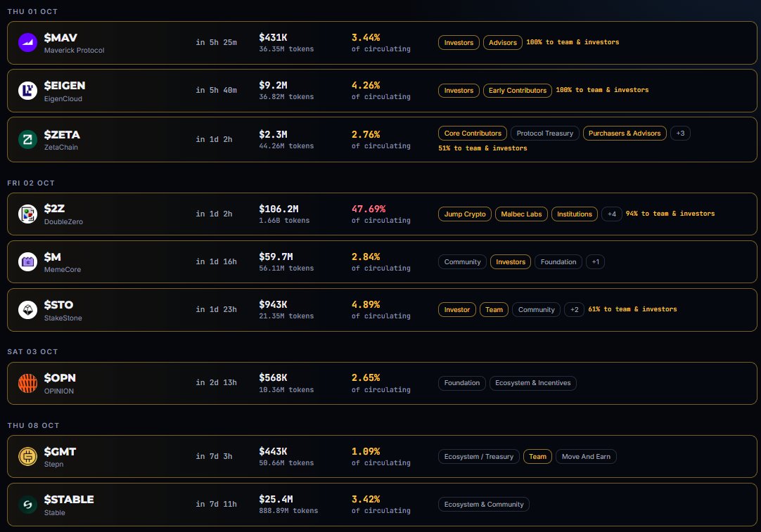Open the $EIGEN token name
Viewport: 761px width, 532px height.
(65, 85)
